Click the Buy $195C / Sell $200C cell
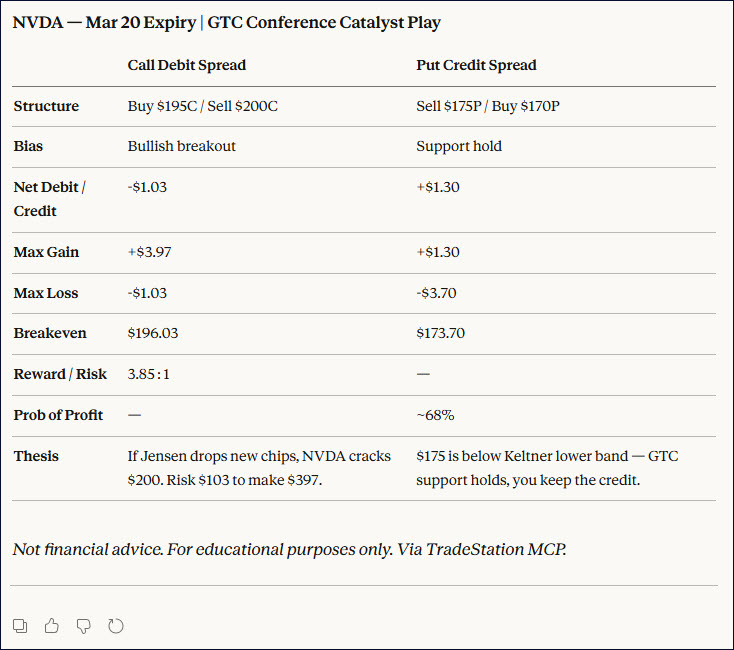 (203, 106)
